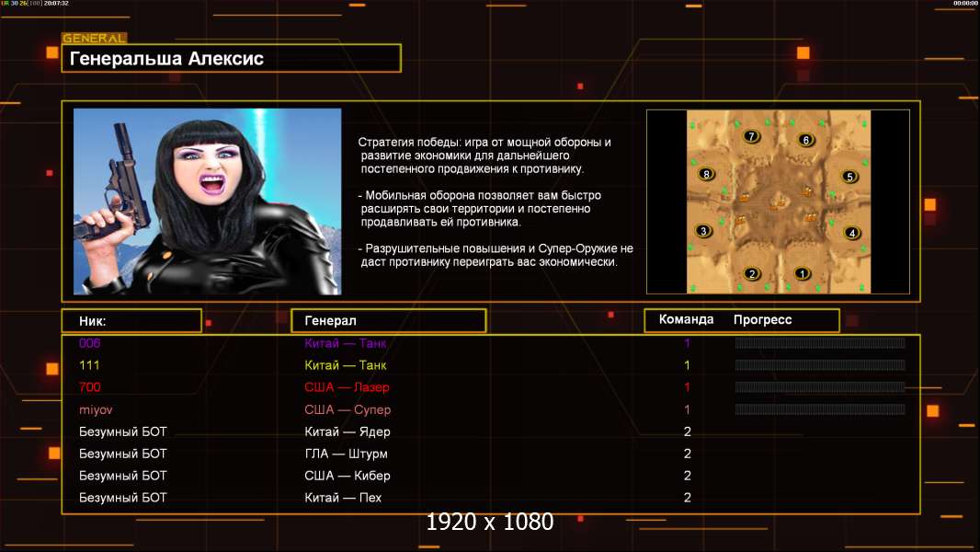Select the "Команда" column header
Image resolution: width=980 pixels, height=552 pixels.
[686, 320]
